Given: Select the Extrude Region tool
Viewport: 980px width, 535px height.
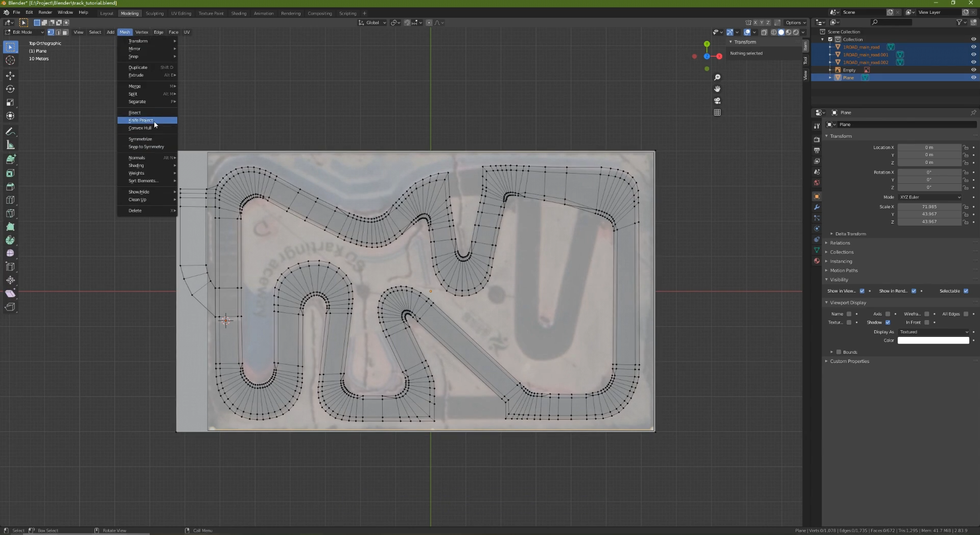Looking at the screenshot, I should tap(10, 160).
